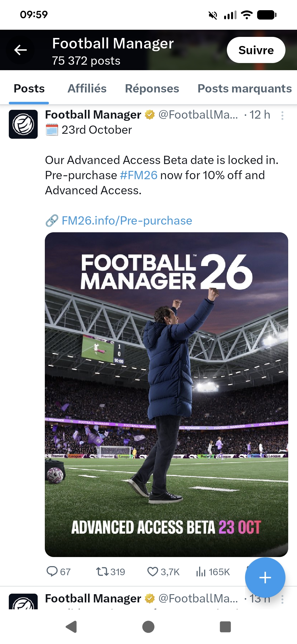Open the Football Manager 26 beta image
The width and height of the screenshot is (297, 644).
pyautogui.click(x=166, y=394)
